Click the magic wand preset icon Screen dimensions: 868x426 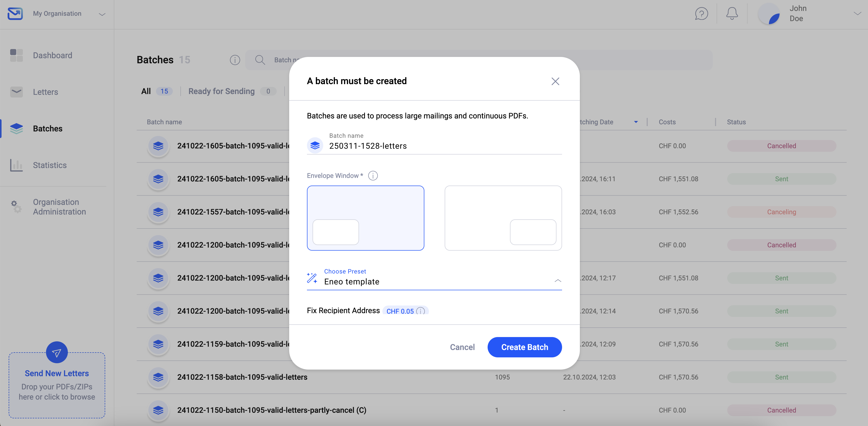coord(312,278)
